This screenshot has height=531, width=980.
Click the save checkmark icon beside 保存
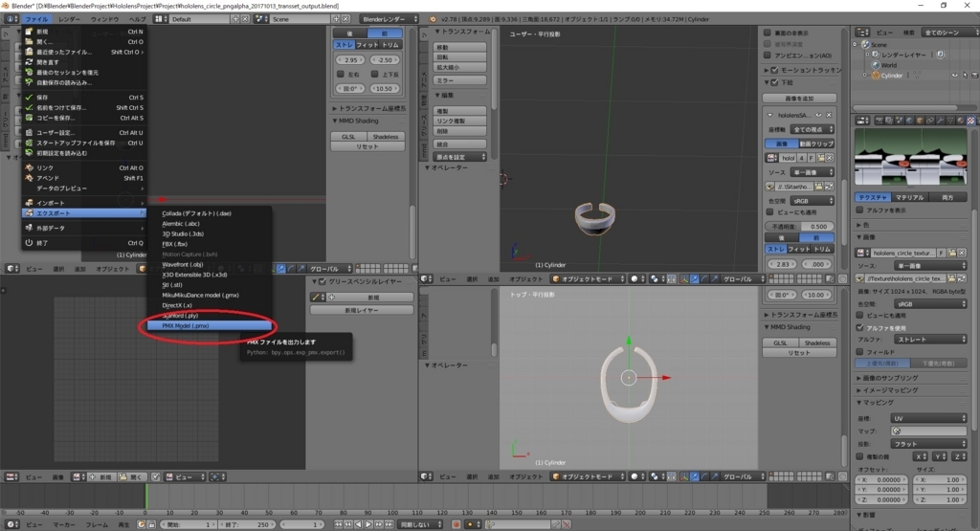29,97
